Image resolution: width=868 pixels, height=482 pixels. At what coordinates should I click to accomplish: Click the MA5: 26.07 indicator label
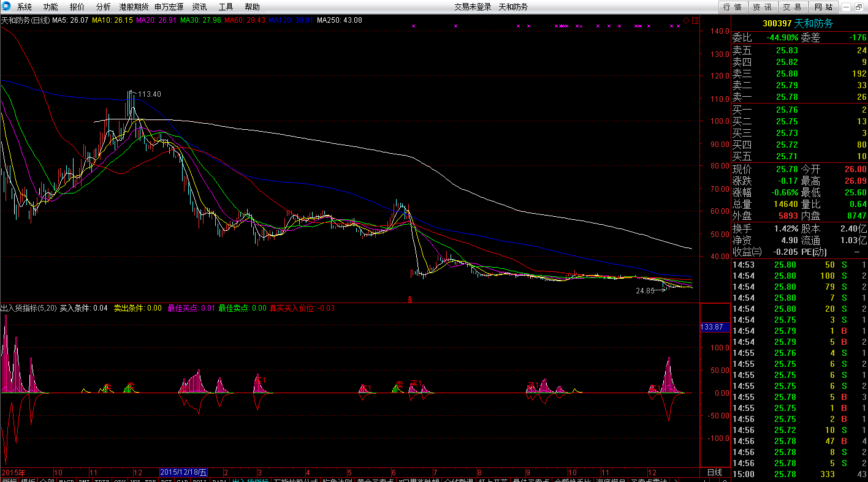pyautogui.click(x=70, y=20)
